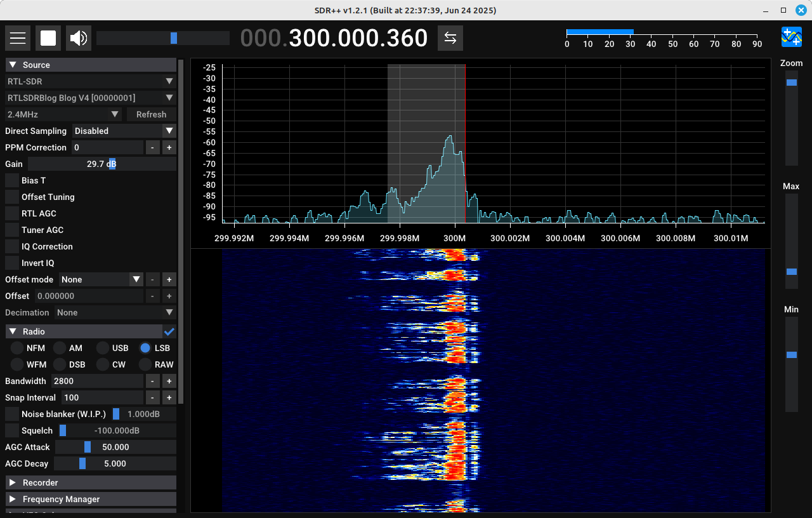The width and height of the screenshot is (812, 518).
Task: Expand the Frequency Manager section
Action: [91, 499]
